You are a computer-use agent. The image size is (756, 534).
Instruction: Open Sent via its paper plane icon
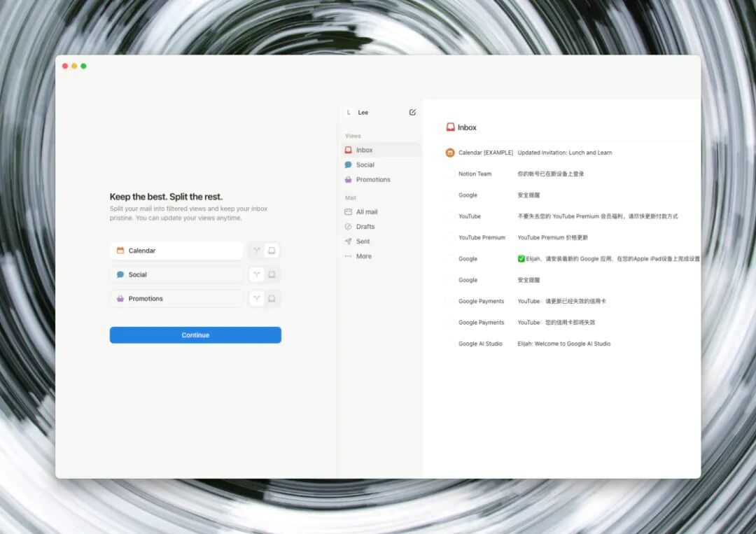(348, 241)
